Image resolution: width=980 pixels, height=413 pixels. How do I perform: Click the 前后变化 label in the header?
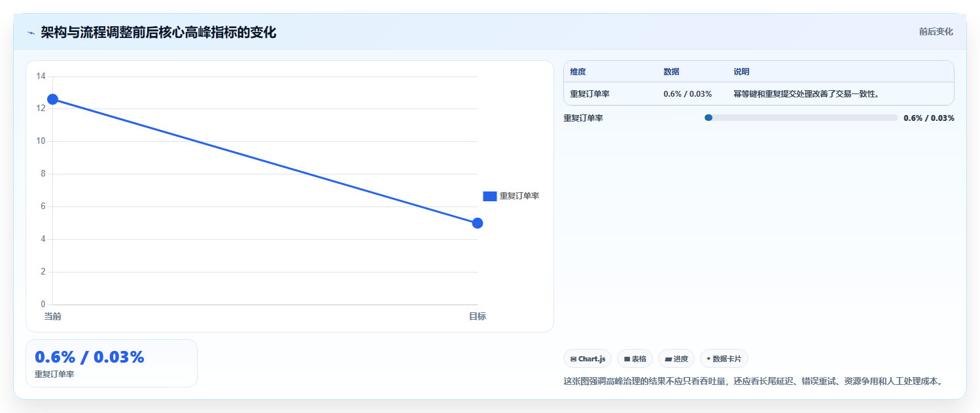coord(936,31)
